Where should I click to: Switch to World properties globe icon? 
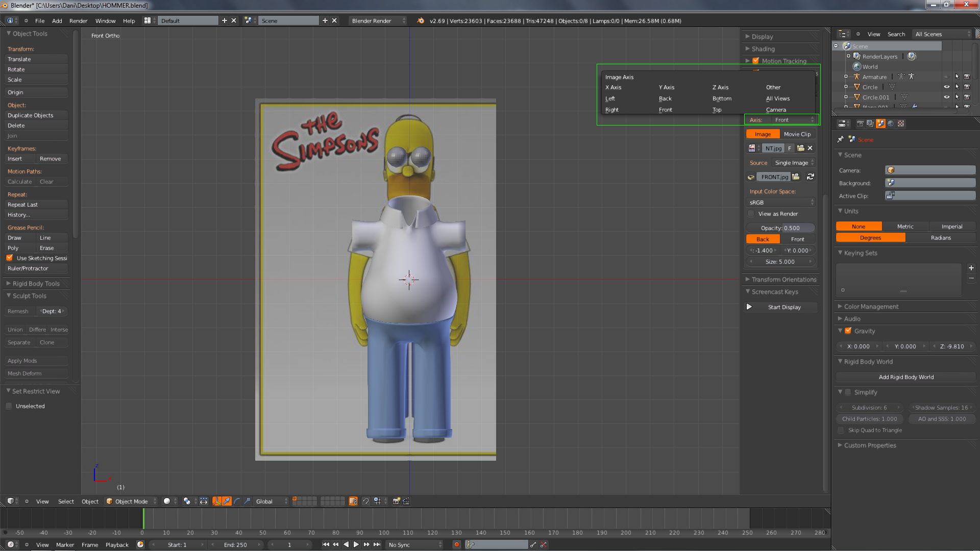891,123
